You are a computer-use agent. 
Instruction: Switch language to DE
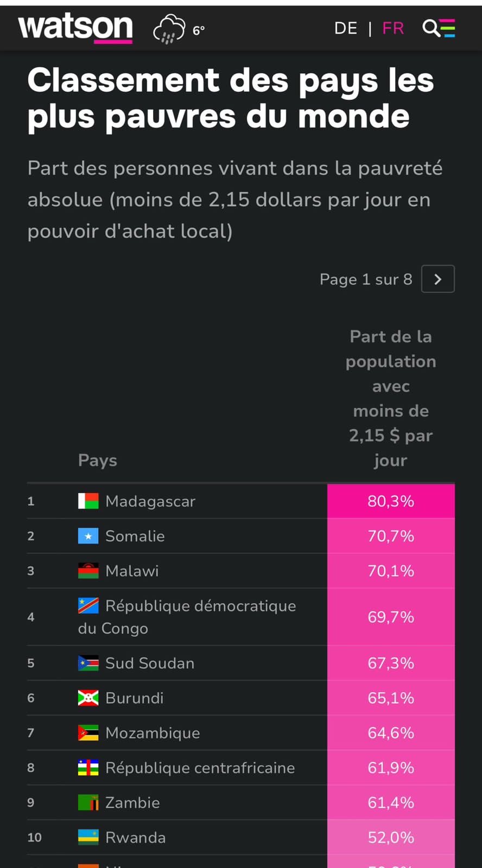click(x=346, y=28)
